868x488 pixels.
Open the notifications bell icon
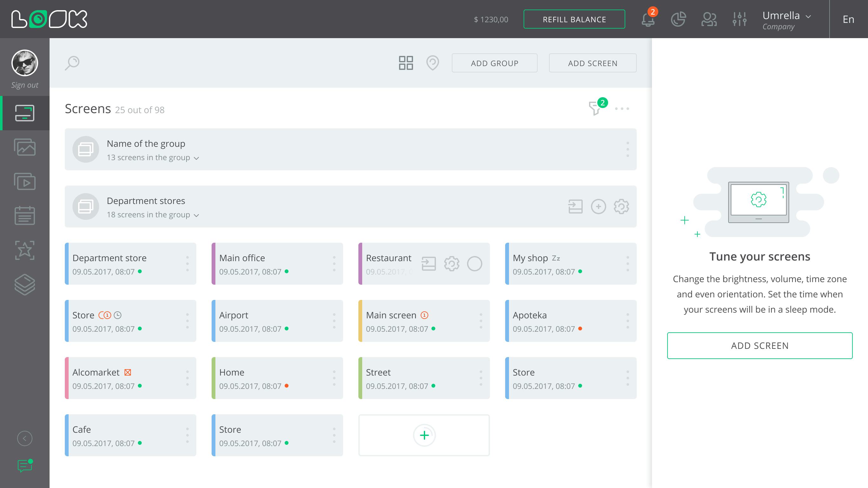[648, 20]
